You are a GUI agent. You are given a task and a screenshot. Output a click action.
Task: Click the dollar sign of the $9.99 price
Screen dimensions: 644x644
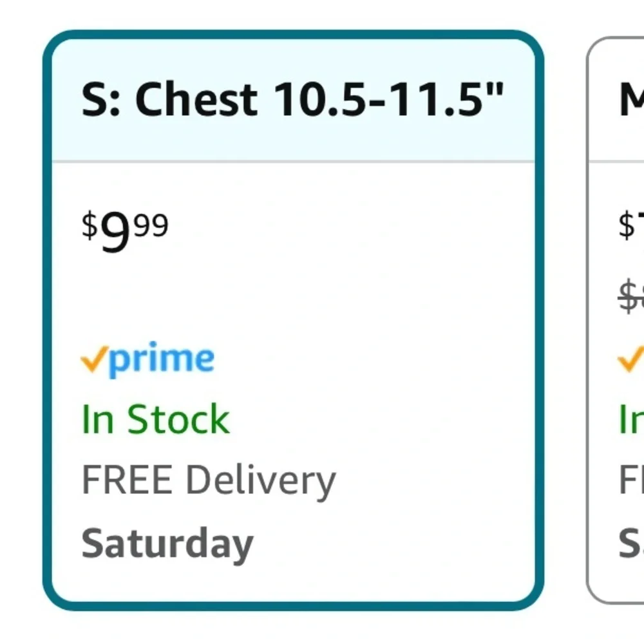click(x=89, y=225)
